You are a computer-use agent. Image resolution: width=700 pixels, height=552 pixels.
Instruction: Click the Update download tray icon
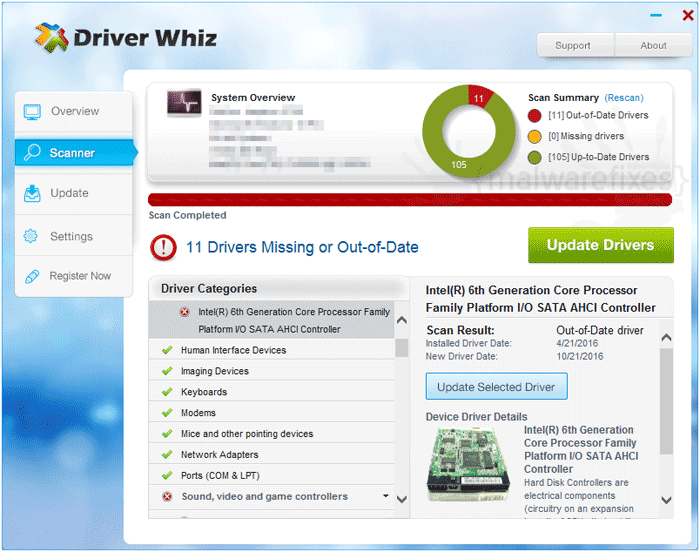pos(32,193)
